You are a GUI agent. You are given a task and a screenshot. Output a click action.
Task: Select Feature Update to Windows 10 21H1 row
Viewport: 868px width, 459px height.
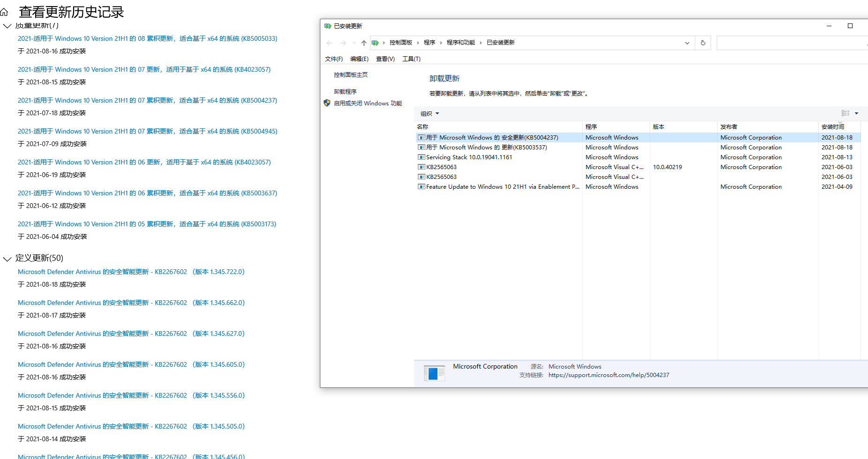(x=638, y=187)
